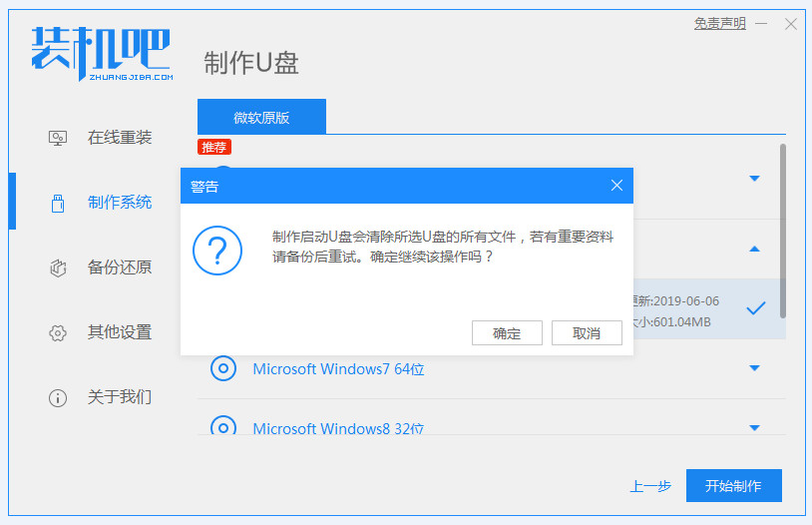Close the 警告 dialog with X
The width and height of the screenshot is (812, 525).
pyautogui.click(x=616, y=185)
